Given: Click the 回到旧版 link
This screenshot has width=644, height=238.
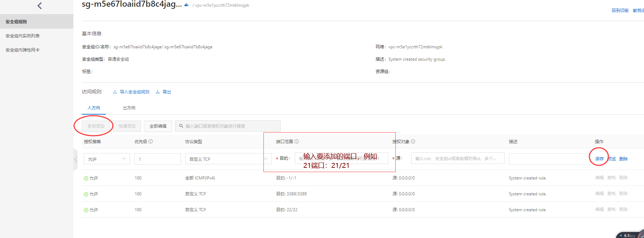Looking at the screenshot, I should pos(620,11).
